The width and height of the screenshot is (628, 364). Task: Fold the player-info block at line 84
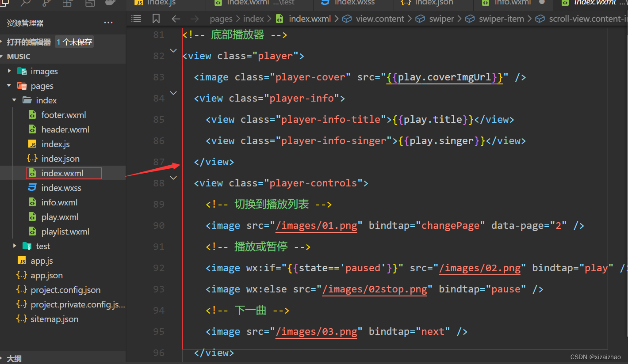[x=173, y=93]
